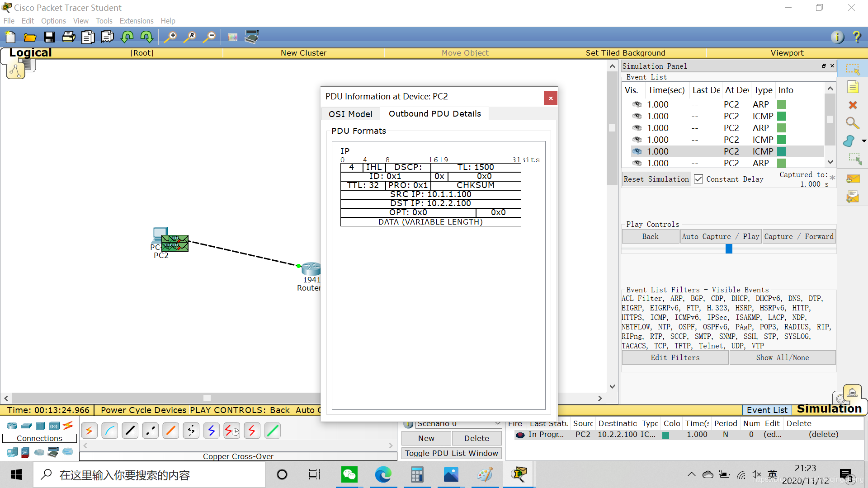The height and width of the screenshot is (488, 868).
Task: Activate the Select tool
Action: tap(853, 69)
